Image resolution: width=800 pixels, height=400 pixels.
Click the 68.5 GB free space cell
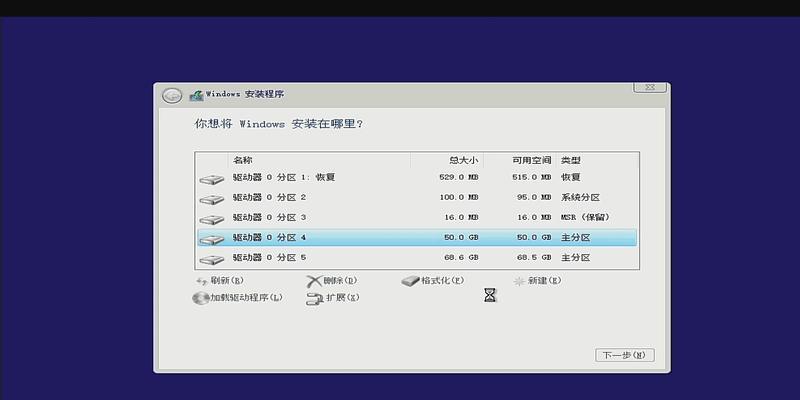[534, 258]
